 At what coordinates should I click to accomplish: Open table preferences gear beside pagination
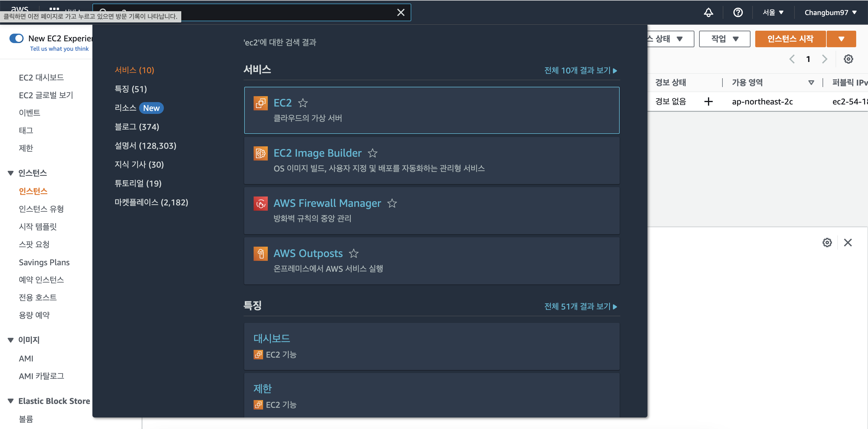848,59
